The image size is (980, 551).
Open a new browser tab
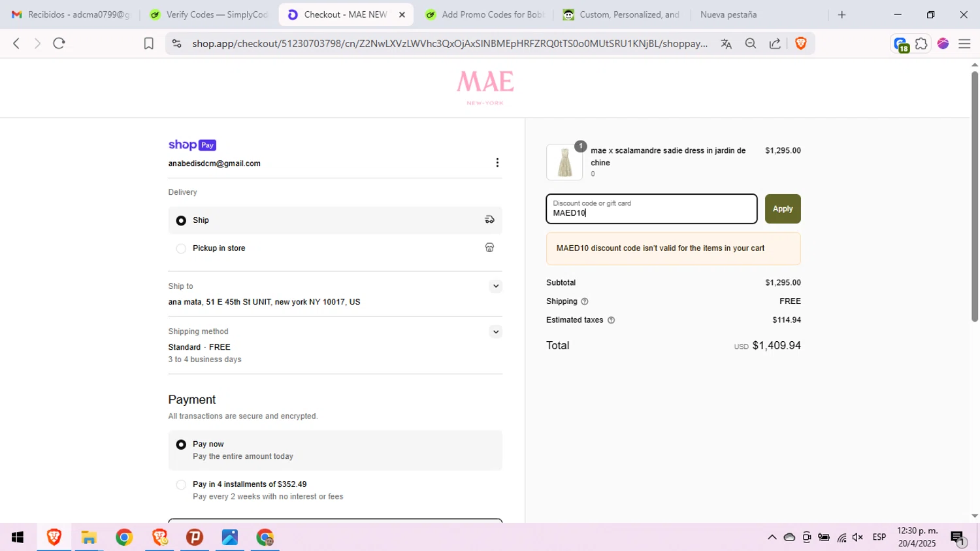(x=841, y=14)
